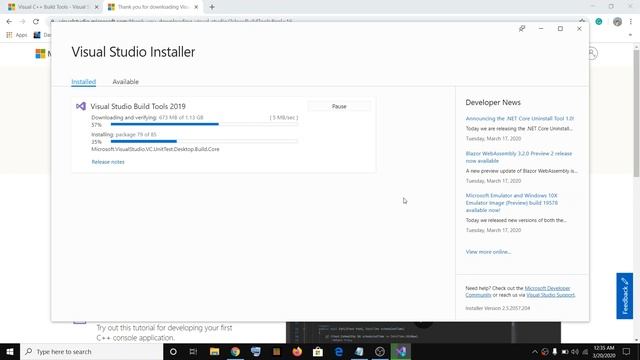
Task: Click View more online link
Action: tap(488, 252)
